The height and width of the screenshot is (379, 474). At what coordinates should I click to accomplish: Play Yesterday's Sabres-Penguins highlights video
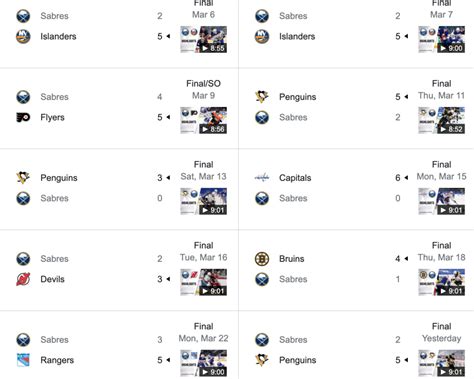[x=442, y=363]
